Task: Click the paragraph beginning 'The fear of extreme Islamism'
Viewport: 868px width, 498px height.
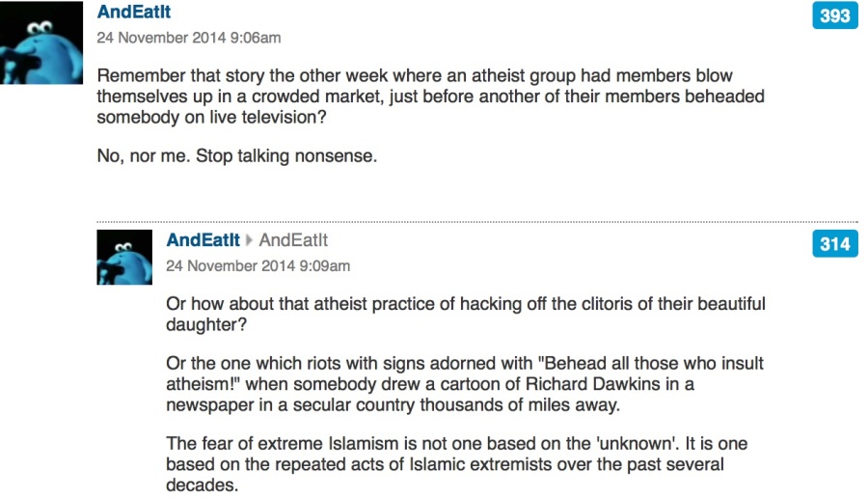Action: (457, 464)
